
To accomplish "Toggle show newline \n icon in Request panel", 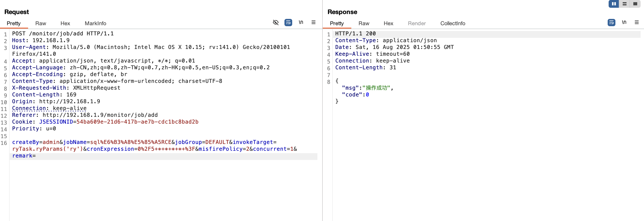I will tap(301, 23).
